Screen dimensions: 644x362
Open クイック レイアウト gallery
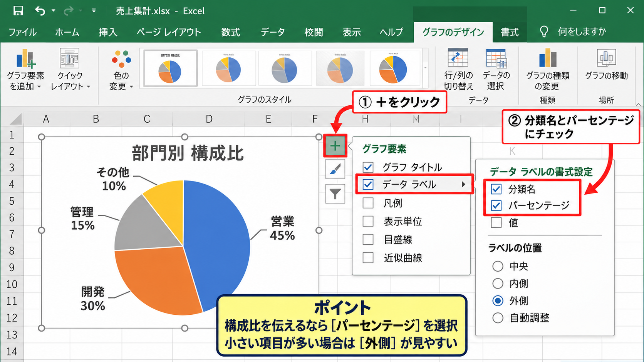70,69
